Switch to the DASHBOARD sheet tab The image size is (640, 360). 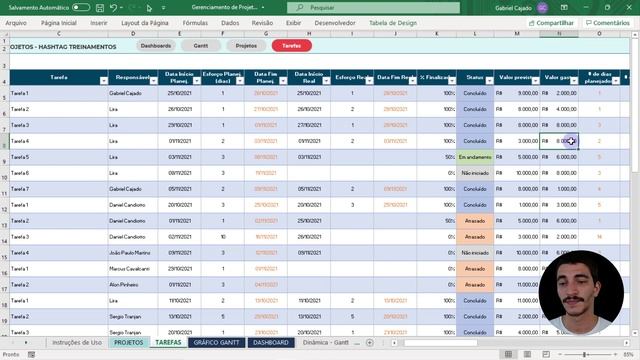coord(271,342)
